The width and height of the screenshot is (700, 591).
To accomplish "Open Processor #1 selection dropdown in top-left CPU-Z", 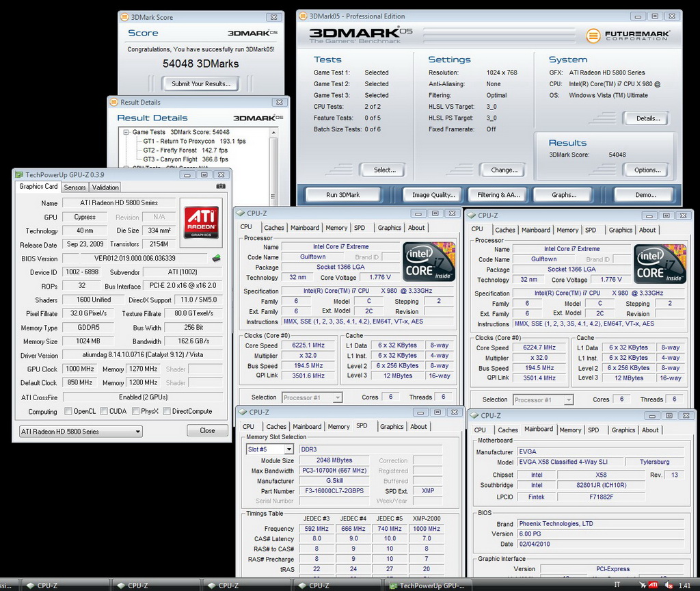I will click(312, 397).
